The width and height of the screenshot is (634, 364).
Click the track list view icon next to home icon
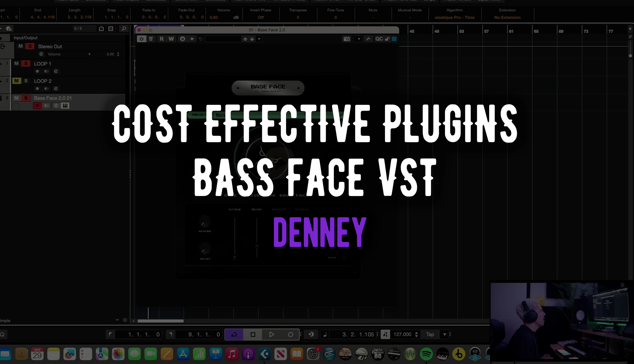110,28
